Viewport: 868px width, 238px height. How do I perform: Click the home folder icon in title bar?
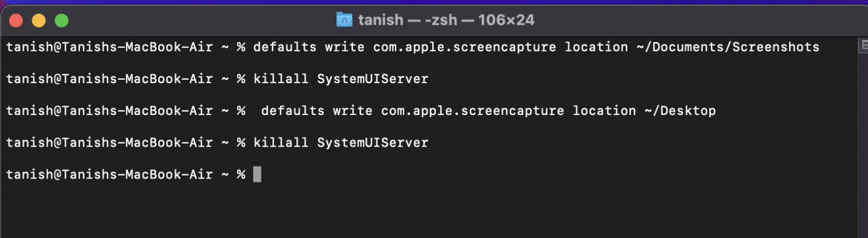tap(344, 20)
